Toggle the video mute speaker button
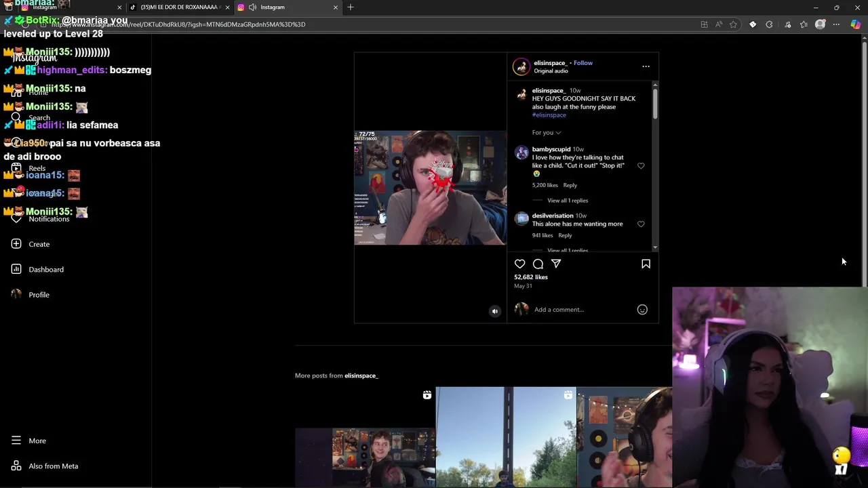 pos(495,311)
